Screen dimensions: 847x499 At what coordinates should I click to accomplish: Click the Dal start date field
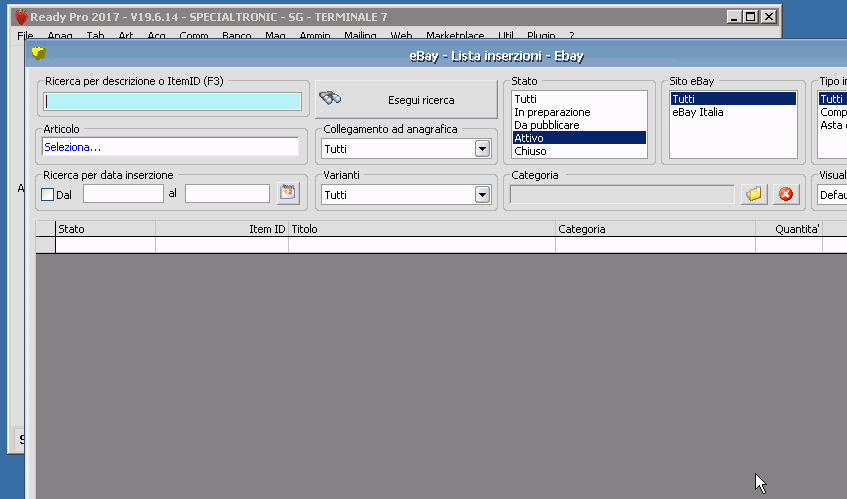coord(123,193)
